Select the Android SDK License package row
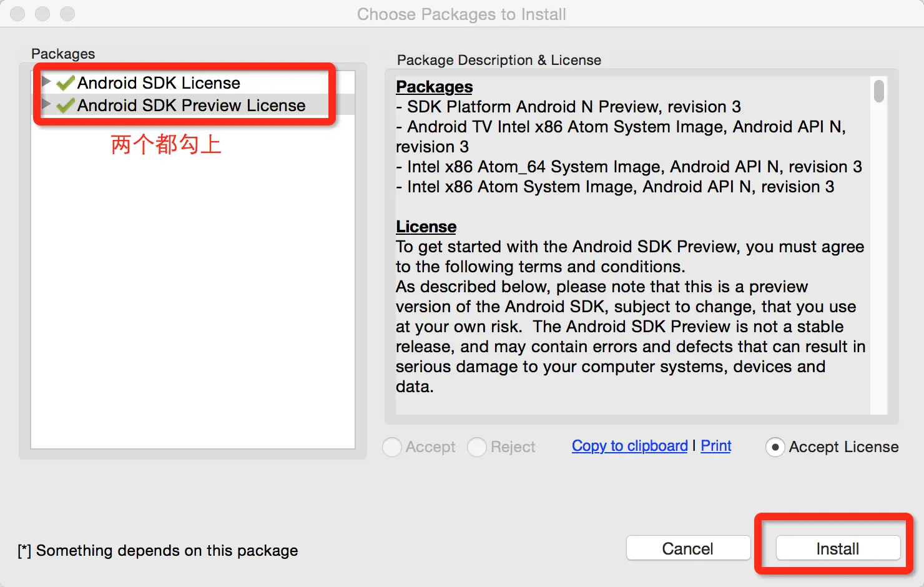This screenshot has width=924, height=587. click(x=193, y=82)
